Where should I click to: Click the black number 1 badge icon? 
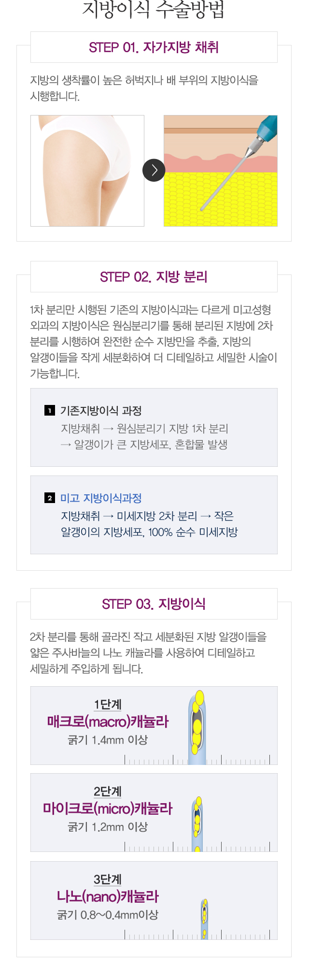[x=49, y=411]
